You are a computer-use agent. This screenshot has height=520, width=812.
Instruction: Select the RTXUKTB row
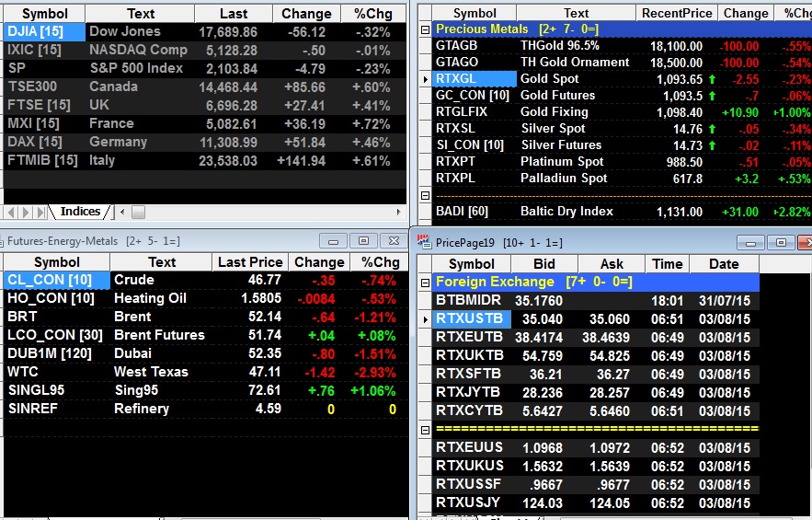pos(596,355)
